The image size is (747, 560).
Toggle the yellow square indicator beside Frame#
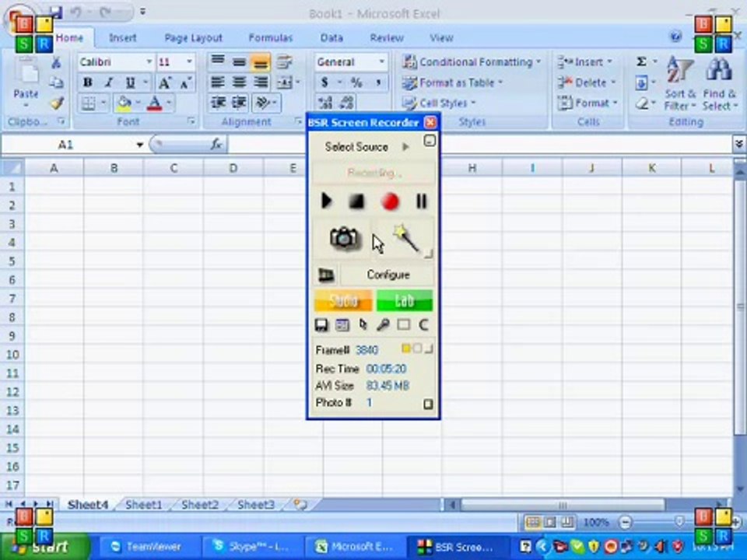[x=406, y=348]
